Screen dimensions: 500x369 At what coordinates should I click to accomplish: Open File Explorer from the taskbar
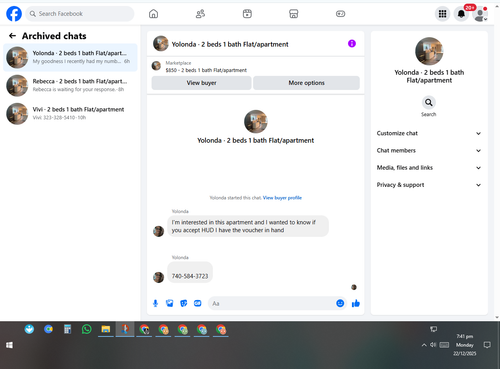click(106, 329)
